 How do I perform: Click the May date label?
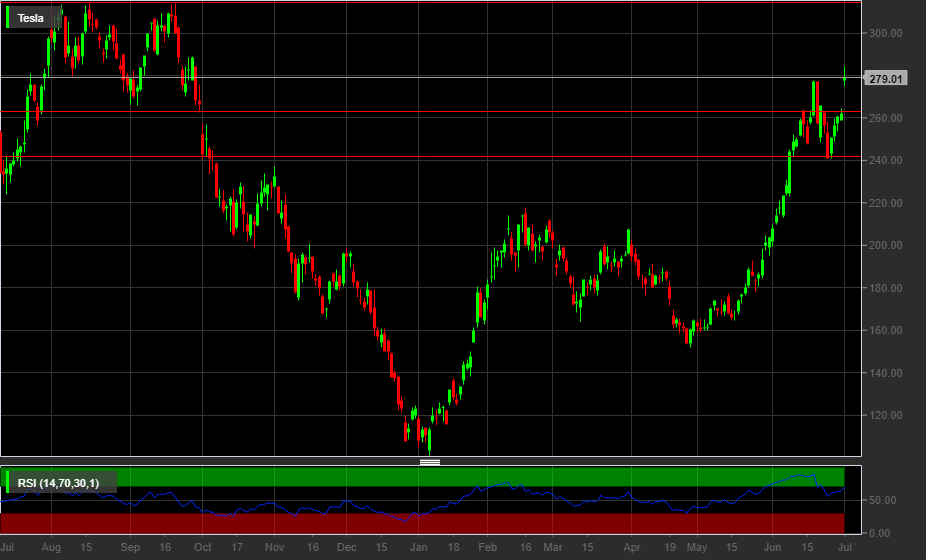(697, 548)
